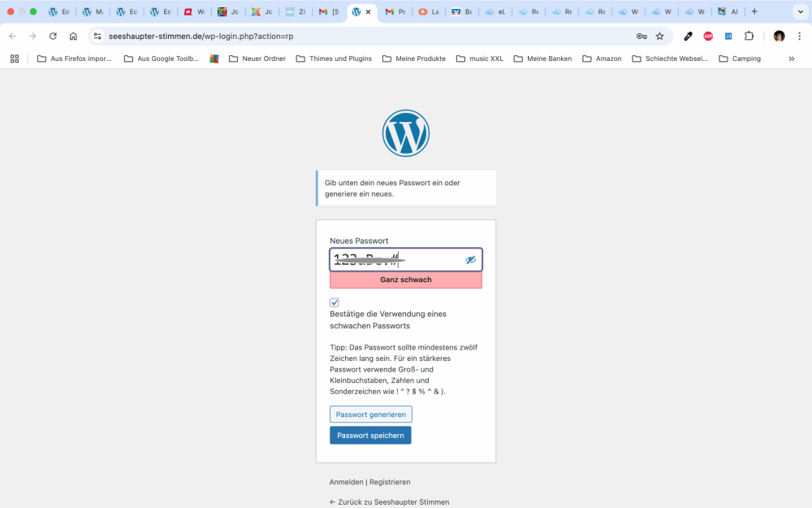This screenshot has width=812, height=508.
Task: Click the WordPress logo above the form
Action: coord(405,133)
